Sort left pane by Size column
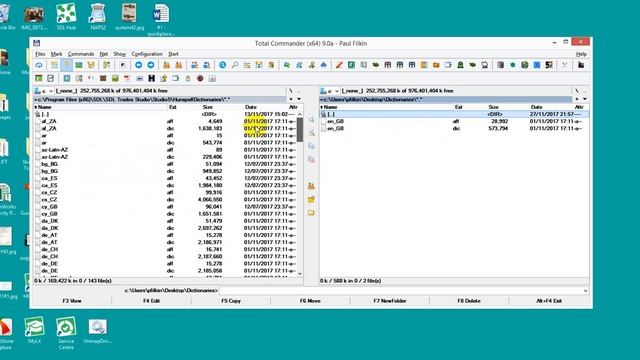This screenshot has height=360, width=640. pos(208,107)
